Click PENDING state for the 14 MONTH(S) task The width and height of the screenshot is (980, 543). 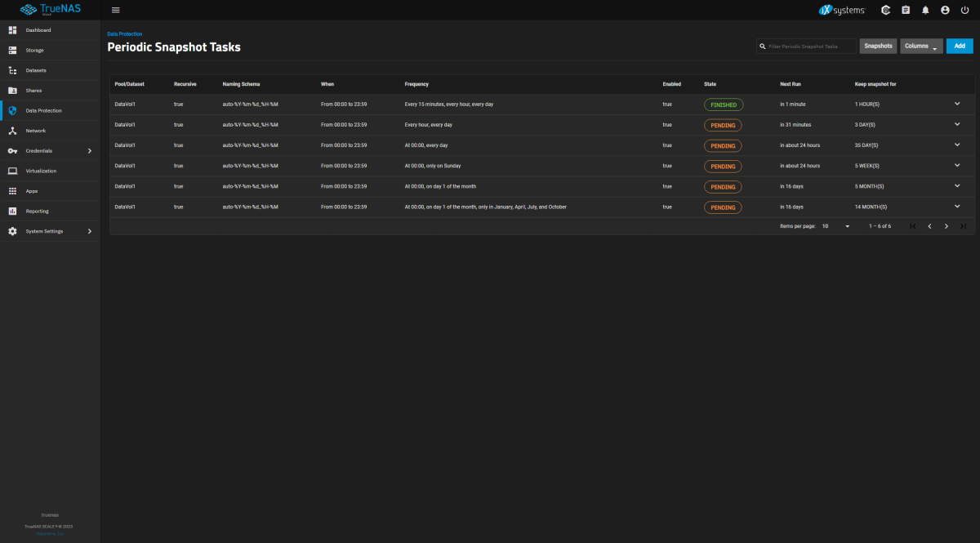(723, 207)
